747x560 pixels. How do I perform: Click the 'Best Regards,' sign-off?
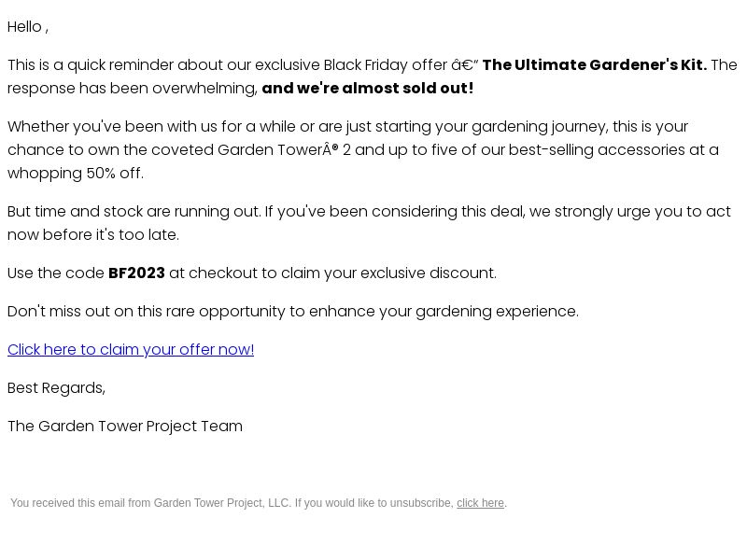56,387
